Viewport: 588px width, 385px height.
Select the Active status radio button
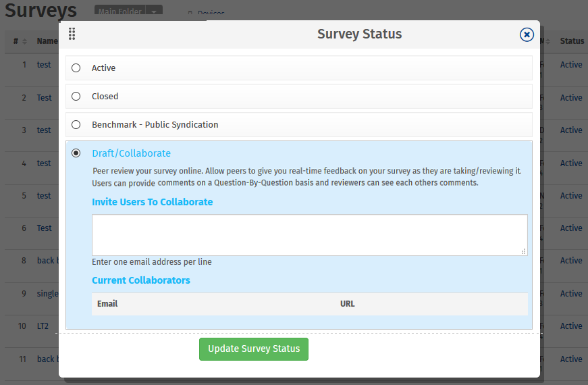76,68
